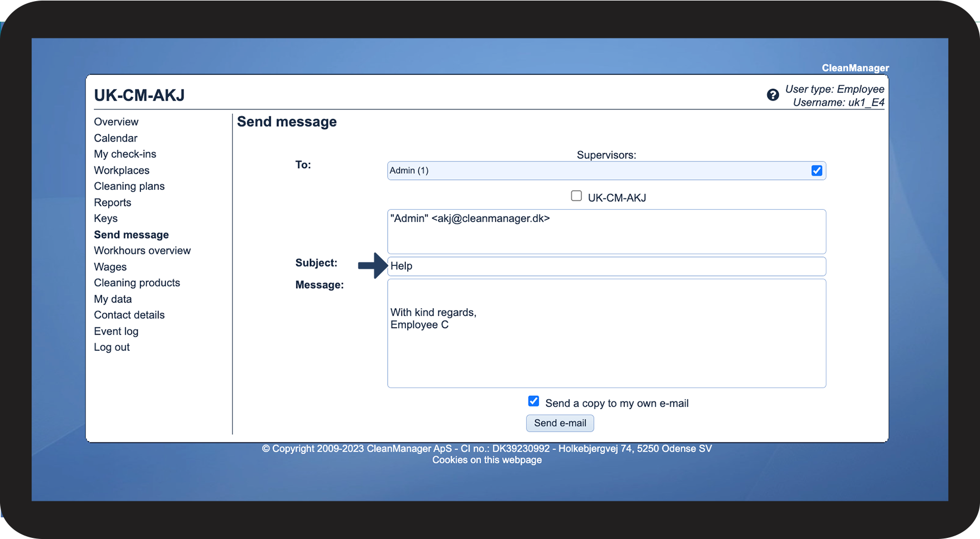
Task: Open the Keys page
Action: [105, 218]
